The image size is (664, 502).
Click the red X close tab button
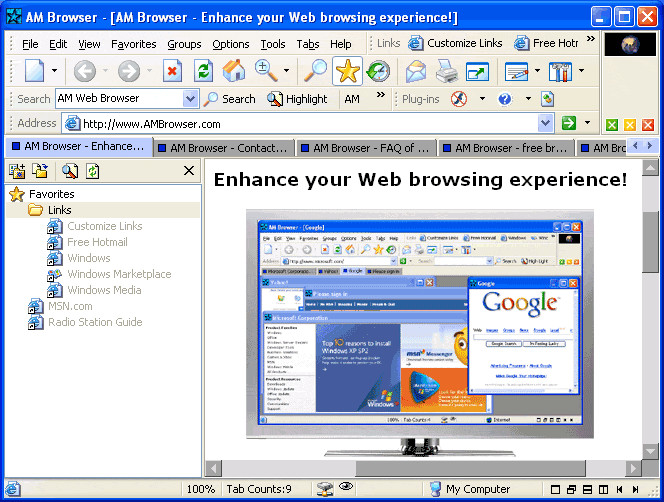[648, 125]
